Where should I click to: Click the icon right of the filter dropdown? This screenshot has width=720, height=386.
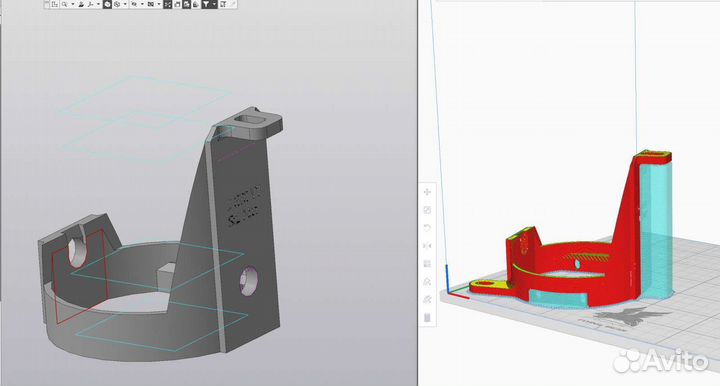pyautogui.click(x=223, y=5)
